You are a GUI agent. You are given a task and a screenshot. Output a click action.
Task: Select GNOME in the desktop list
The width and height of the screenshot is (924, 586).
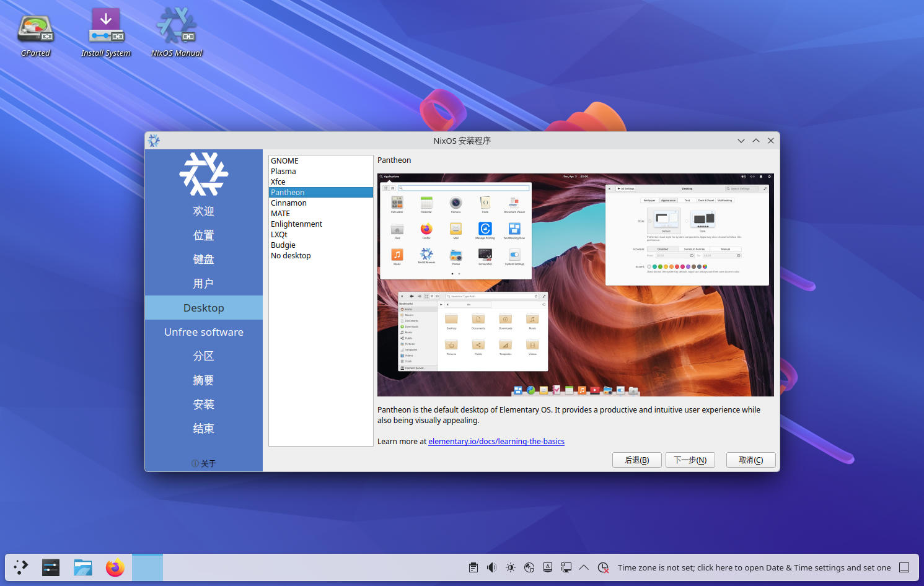[x=284, y=161]
